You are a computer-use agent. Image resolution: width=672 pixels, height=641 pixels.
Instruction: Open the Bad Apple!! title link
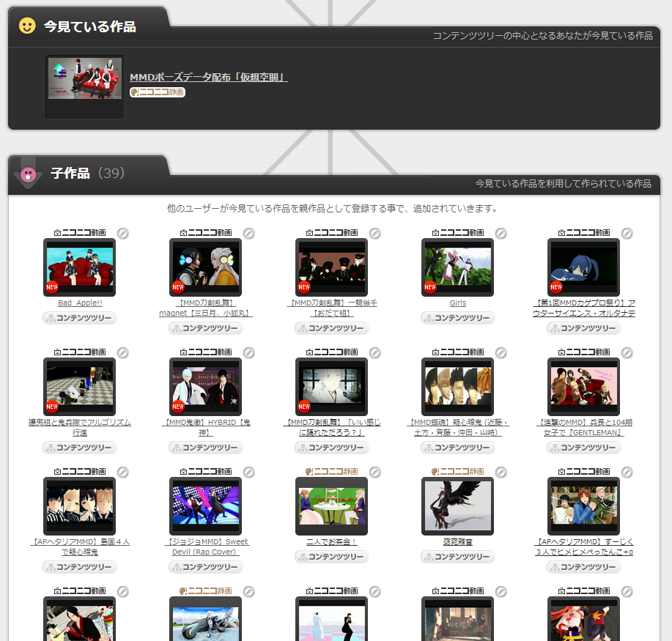click(80, 303)
